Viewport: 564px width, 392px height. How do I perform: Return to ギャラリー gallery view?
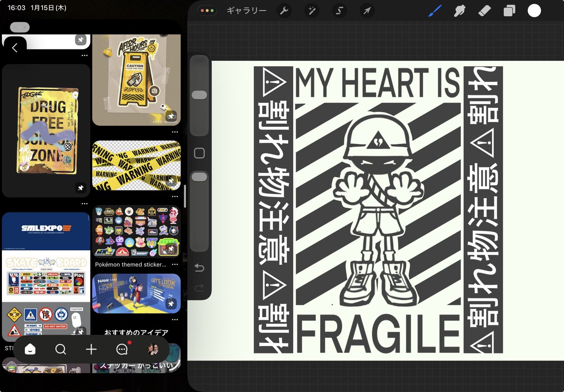tap(246, 11)
